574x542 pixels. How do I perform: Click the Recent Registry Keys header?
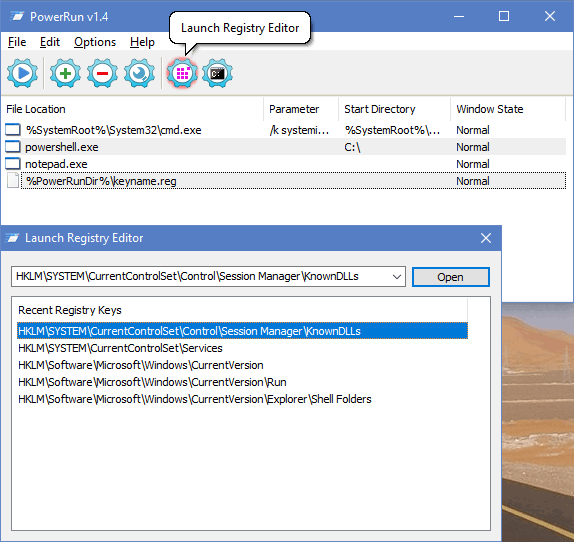[x=242, y=310]
